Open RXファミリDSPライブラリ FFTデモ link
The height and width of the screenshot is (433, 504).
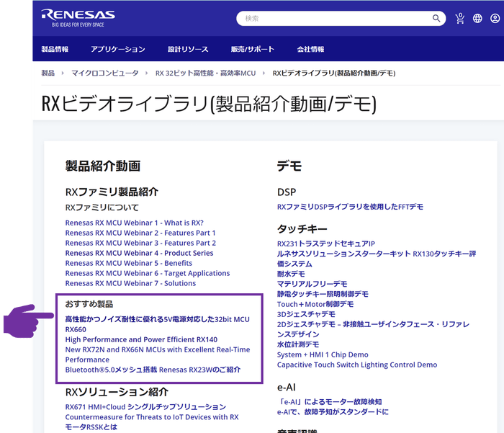351,207
